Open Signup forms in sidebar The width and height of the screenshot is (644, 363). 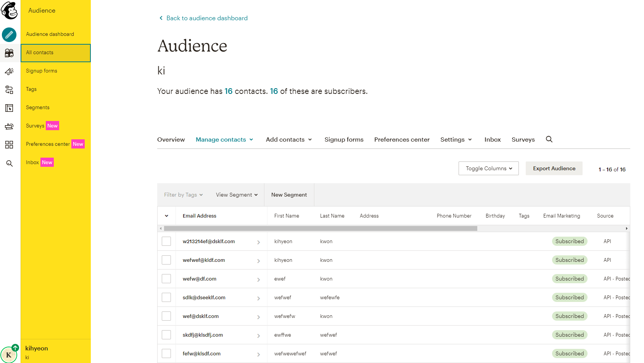coord(56,71)
